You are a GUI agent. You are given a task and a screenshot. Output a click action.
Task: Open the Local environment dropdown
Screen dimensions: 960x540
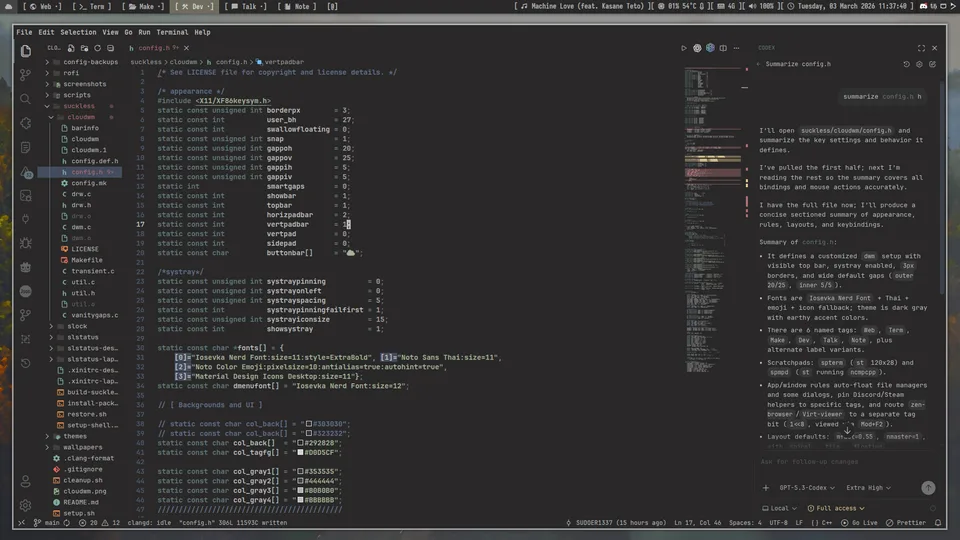click(779, 508)
